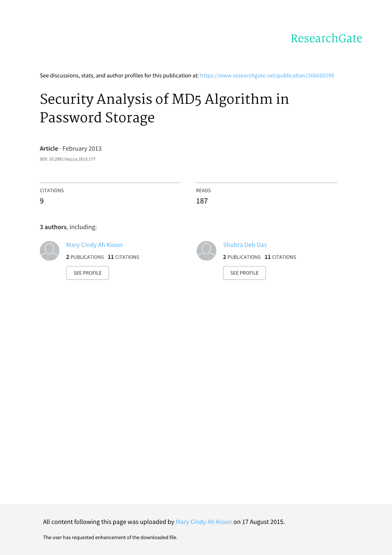Open Mary Cindy Ah Kioon author name link
This screenshot has height=555, width=392.
click(x=94, y=245)
